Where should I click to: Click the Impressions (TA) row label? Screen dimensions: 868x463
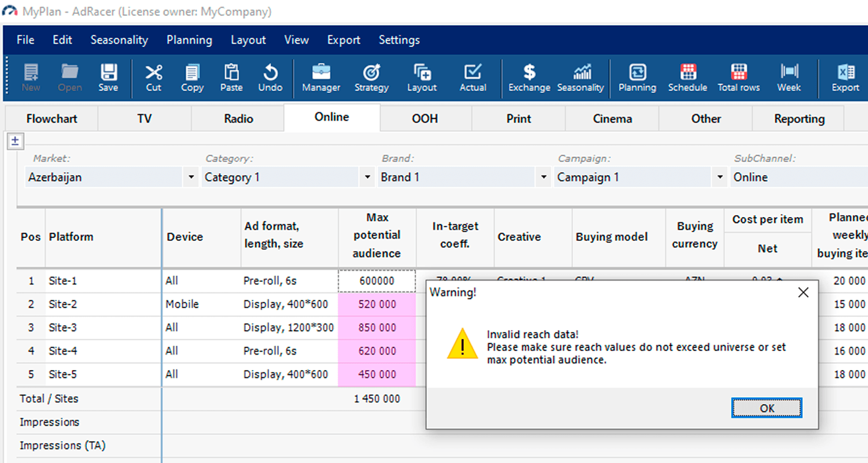pos(62,446)
